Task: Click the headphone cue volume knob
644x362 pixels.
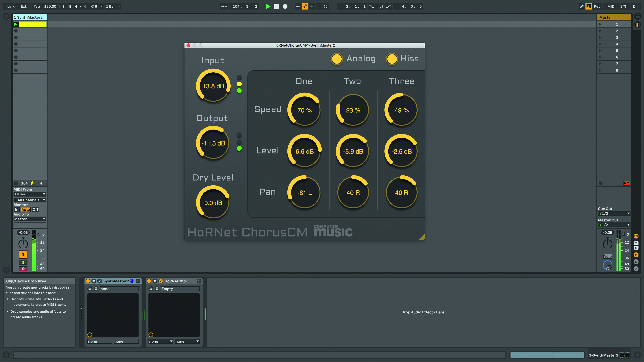Action: [607, 265]
